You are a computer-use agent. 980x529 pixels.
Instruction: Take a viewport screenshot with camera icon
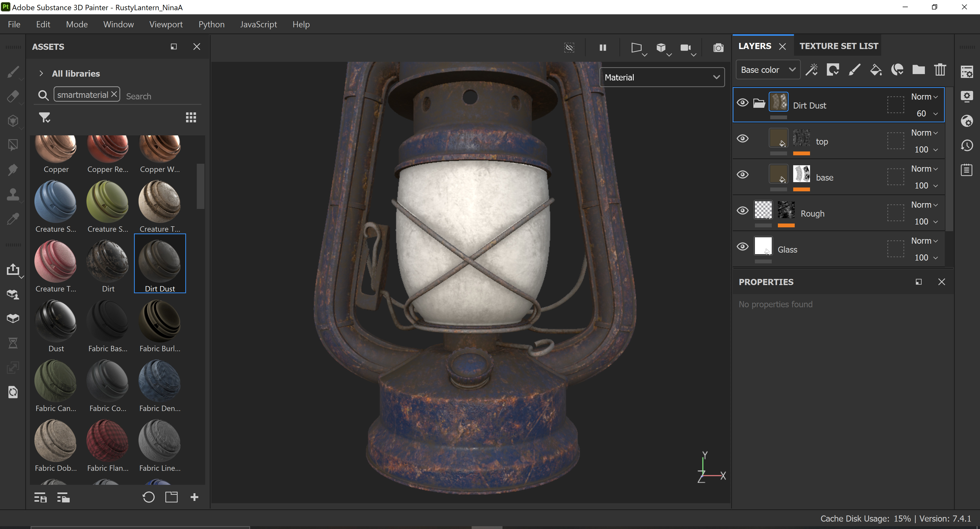pos(718,48)
